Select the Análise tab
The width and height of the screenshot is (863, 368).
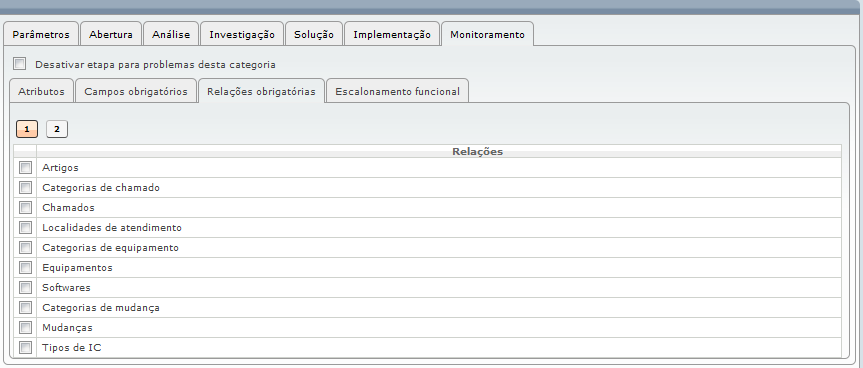[x=171, y=34]
